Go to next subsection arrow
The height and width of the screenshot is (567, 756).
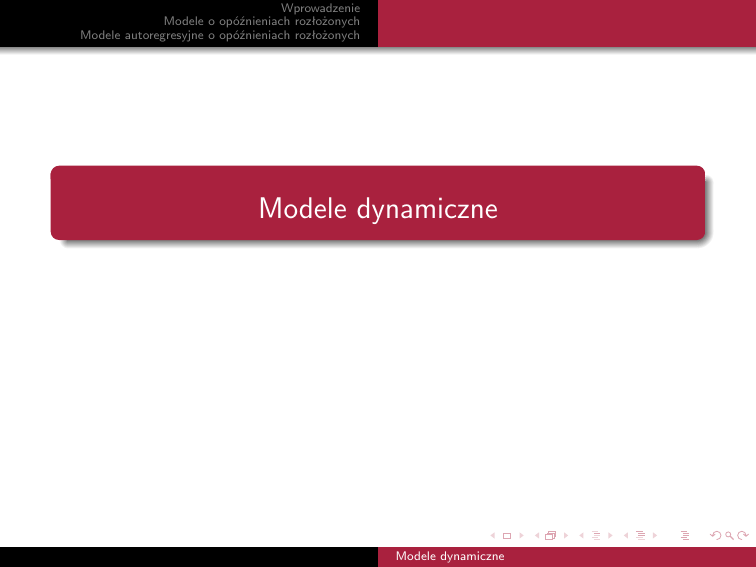pos(610,537)
